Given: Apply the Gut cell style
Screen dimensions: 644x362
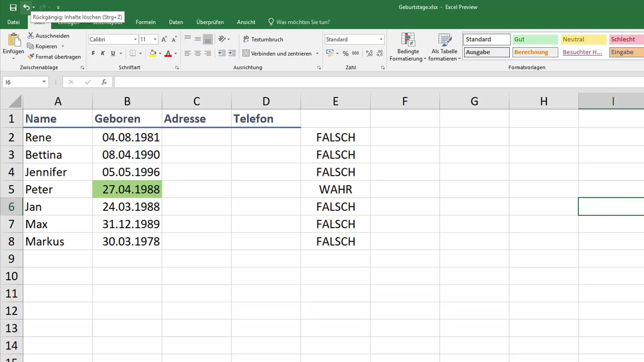Looking at the screenshot, I should (535, 39).
